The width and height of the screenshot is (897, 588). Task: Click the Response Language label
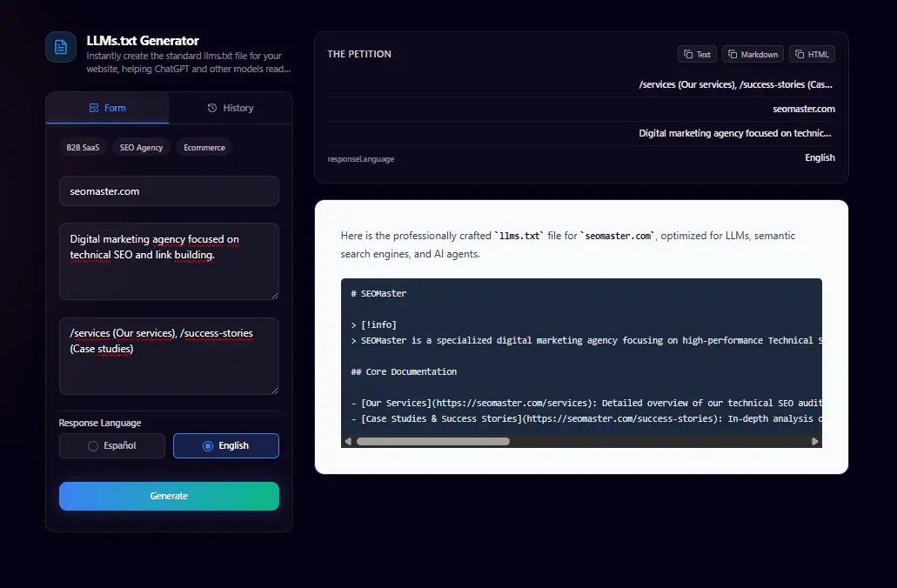(x=100, y=423)
